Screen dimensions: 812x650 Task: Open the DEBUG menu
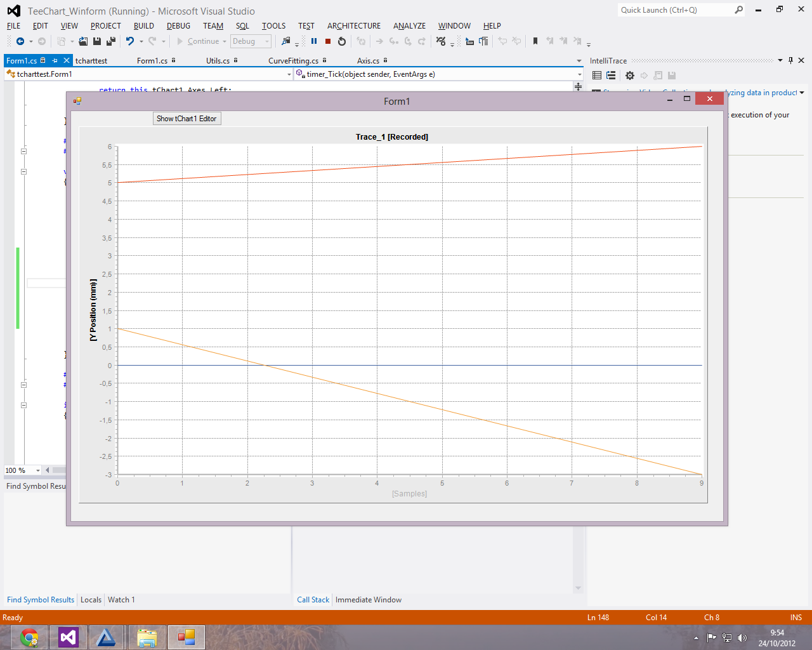tap(178, 26)
